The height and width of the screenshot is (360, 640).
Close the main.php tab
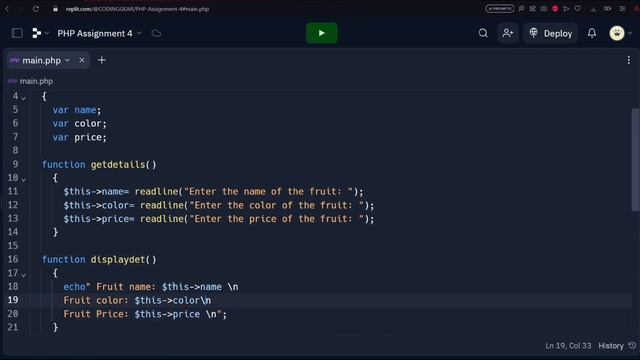tap(82, 60)
